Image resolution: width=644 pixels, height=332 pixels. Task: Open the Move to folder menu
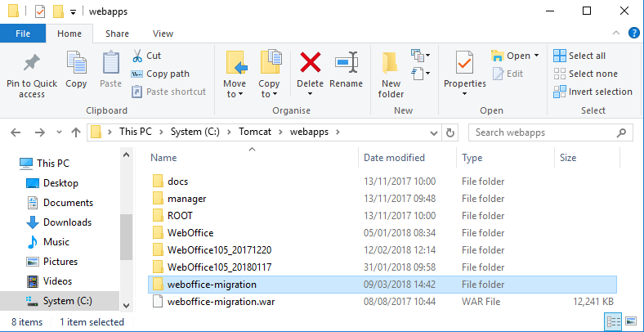point(235,74)
